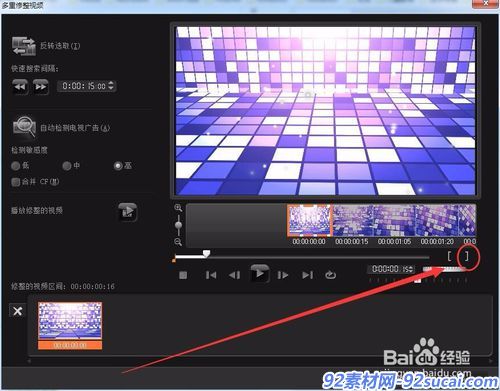
Task: Click the Invert Selection icon
Action: (24, 46)
